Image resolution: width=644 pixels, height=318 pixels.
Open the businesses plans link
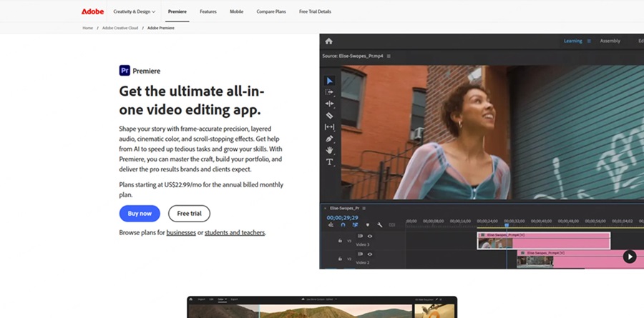tap(181, 233)
